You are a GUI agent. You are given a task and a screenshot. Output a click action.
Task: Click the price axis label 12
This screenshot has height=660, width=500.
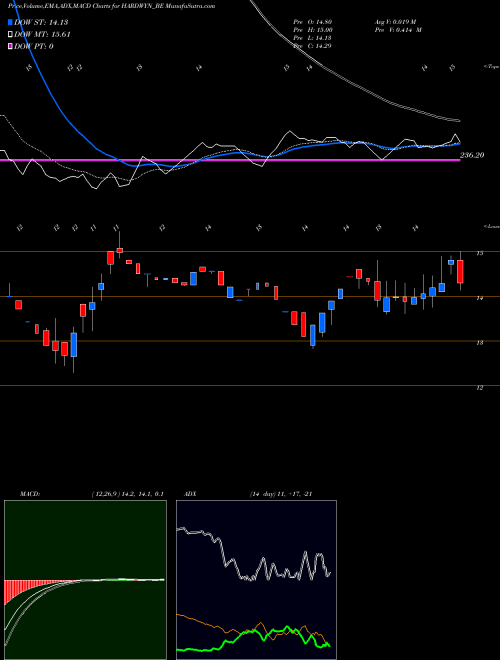[479, 388]
